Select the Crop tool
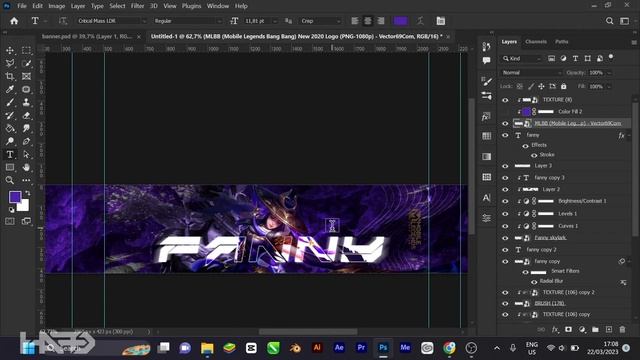 point(10,76)
